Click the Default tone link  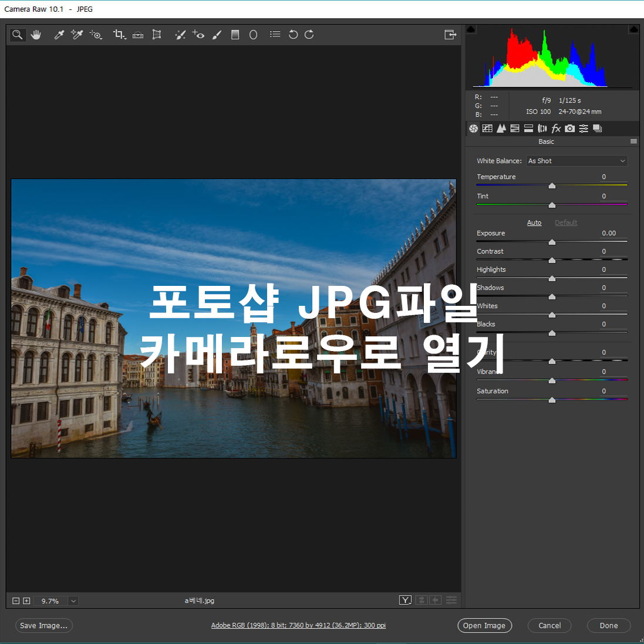(x=566, y=222)
